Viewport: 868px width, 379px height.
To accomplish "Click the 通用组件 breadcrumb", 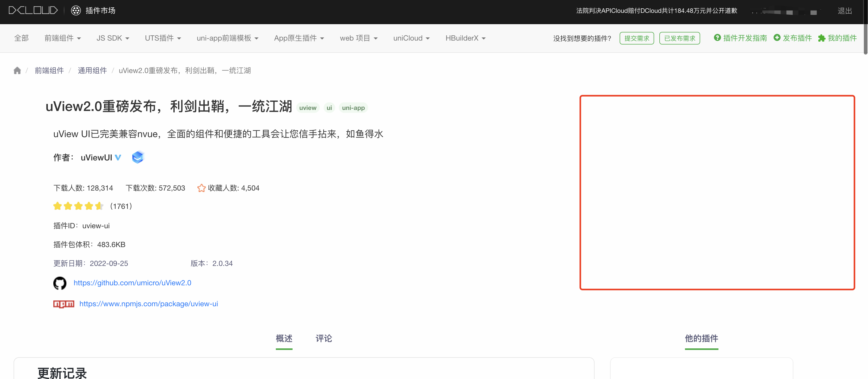I will coord(92,70).
